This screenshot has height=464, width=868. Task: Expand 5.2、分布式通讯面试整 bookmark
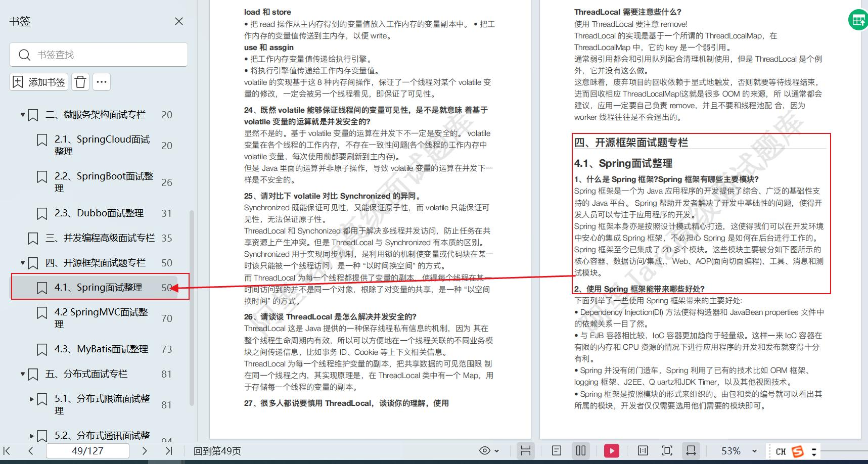point(32,436)
